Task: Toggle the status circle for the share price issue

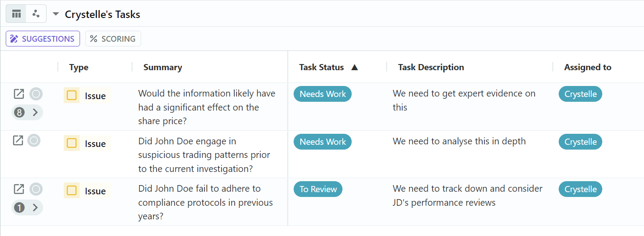Action: pos(36,94)
